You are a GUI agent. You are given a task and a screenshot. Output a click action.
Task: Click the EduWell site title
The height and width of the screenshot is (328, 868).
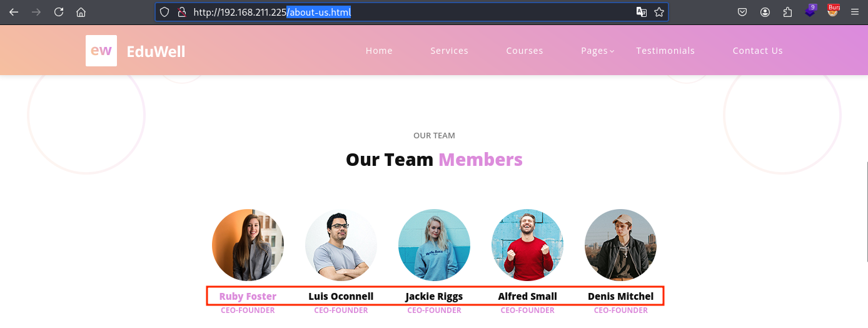pyautogui.click(x=156, y=51)
